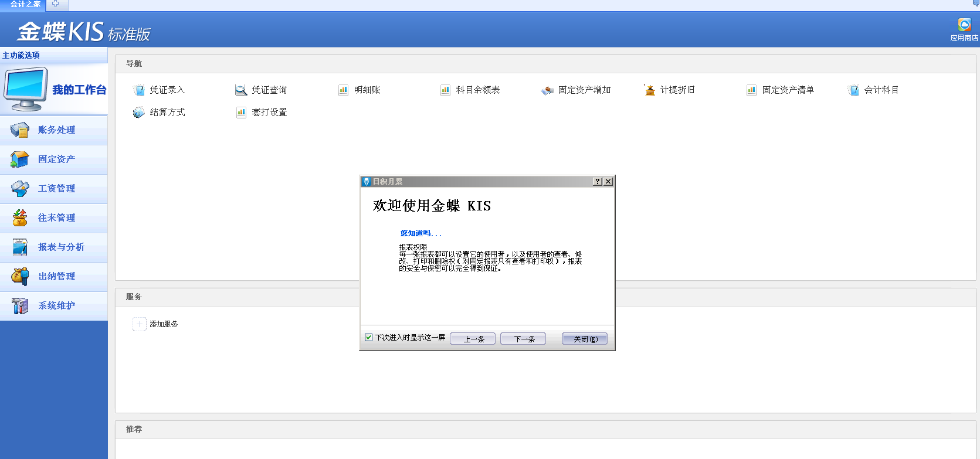Open 固定资产 module label
980x459 pixels.
point(57,159)
